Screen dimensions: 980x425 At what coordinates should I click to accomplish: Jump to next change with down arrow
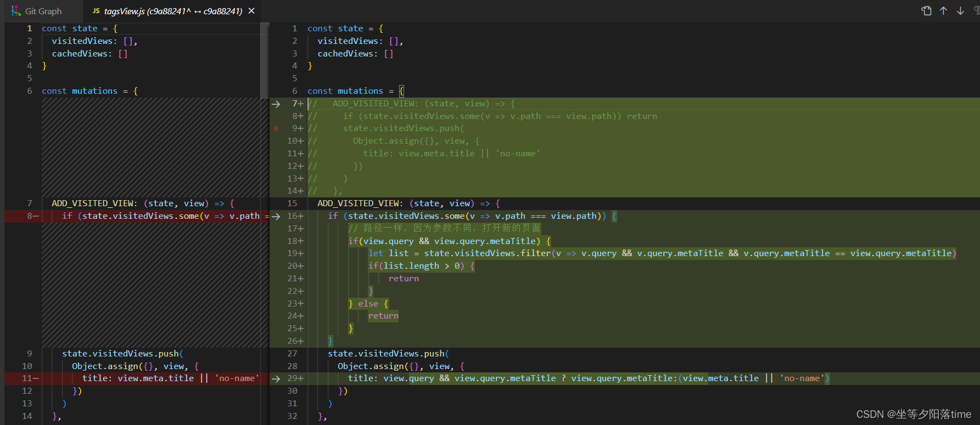click(x=960, y=11)
